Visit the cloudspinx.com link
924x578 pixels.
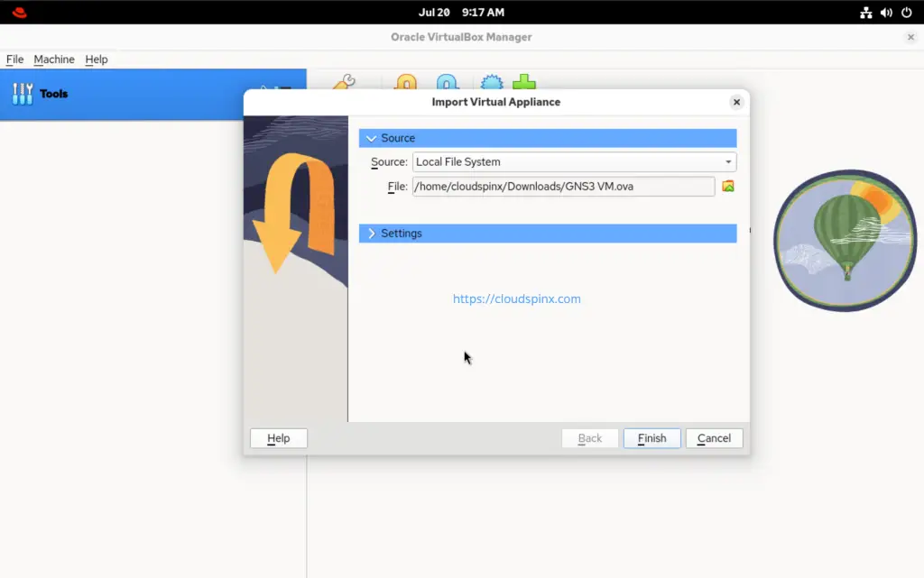[517, 298]
